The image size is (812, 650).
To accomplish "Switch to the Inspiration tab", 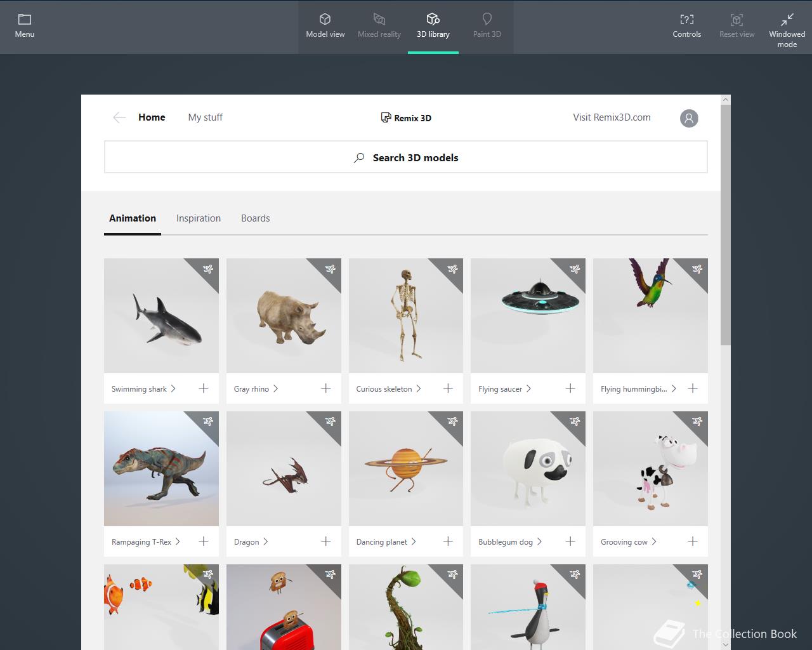I will click(x=199, y=218).
